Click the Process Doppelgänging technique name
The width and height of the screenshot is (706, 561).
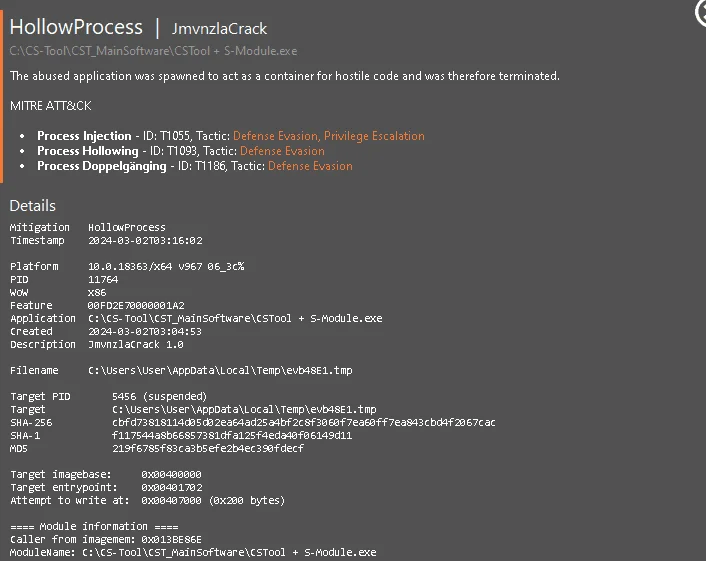point(102,166)
